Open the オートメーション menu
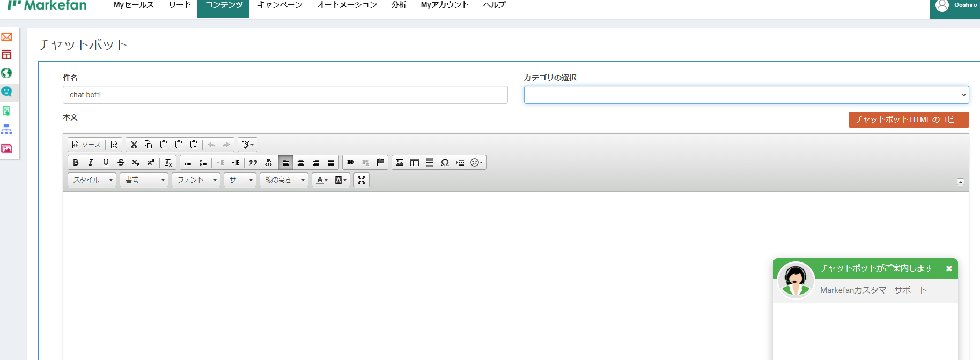 click(x=347, y=5)
